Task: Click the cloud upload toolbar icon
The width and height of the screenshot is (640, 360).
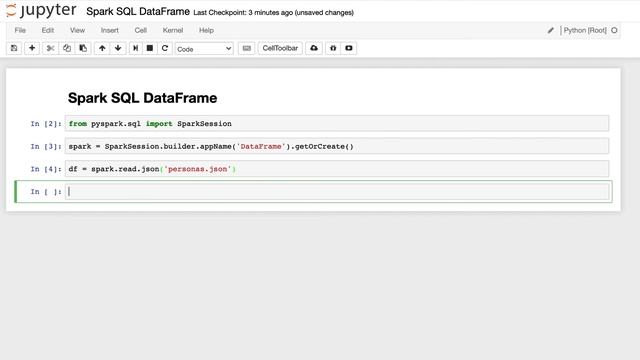Action: click(314, 48)
